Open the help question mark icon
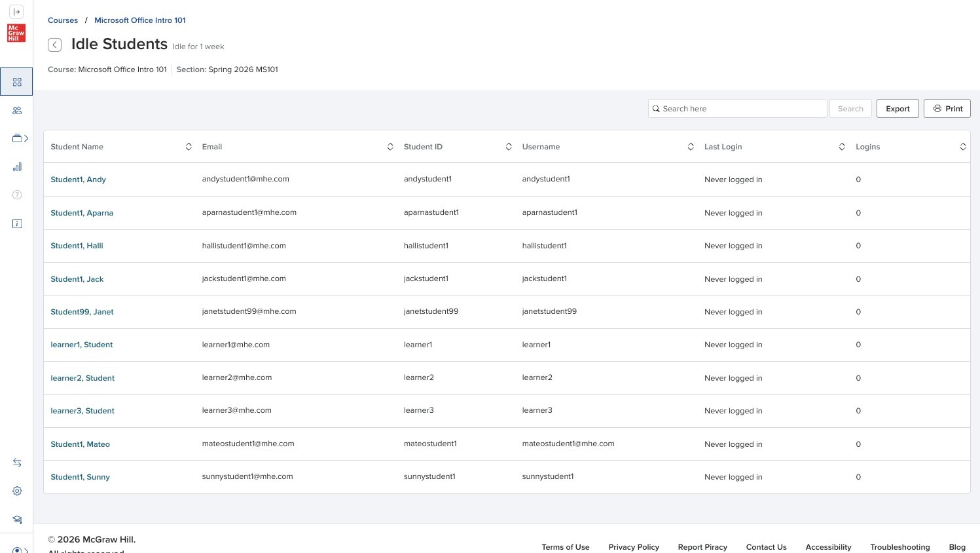Viewport: 980px width, 553px height. pos(17,195)
